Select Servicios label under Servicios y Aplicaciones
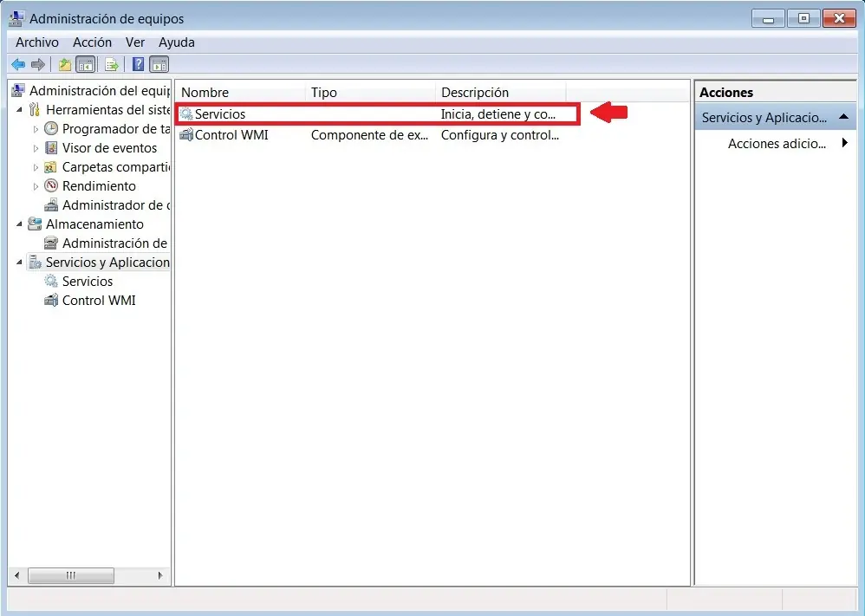865x616 pixels. point(88,282)
